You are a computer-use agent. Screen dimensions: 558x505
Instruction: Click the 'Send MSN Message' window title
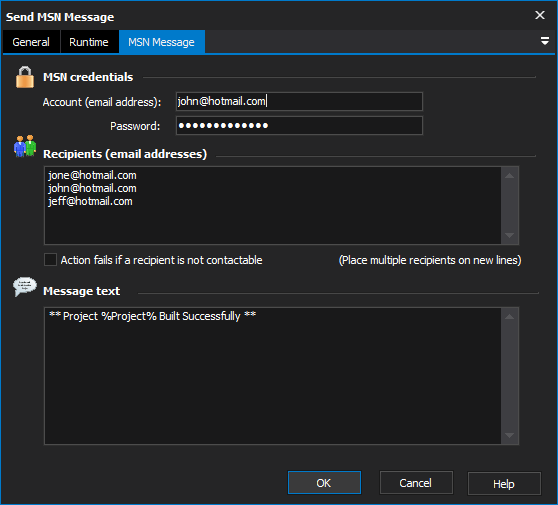coord(60,17)
